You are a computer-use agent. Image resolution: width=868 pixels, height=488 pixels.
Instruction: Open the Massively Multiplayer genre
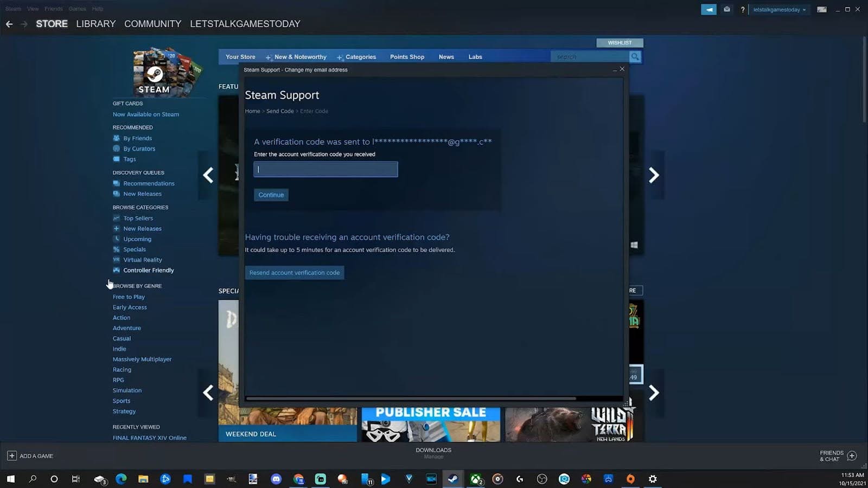tap(142, 359)
